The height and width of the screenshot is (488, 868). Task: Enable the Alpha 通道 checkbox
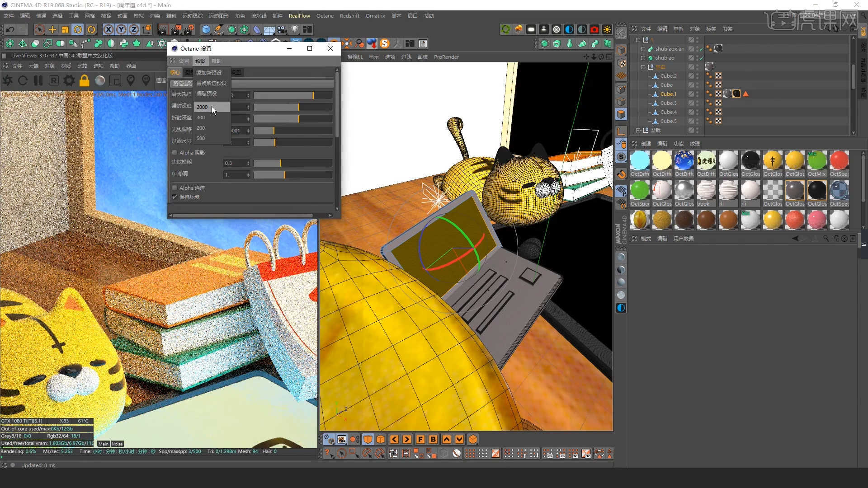click(x=175, y=188)
